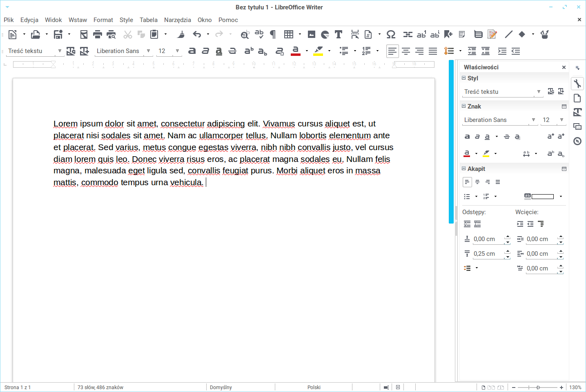The width and height of the screenshot is (586, 392).
Task: Toggle italic in formatting toolbar
Action: coord(205,51)
